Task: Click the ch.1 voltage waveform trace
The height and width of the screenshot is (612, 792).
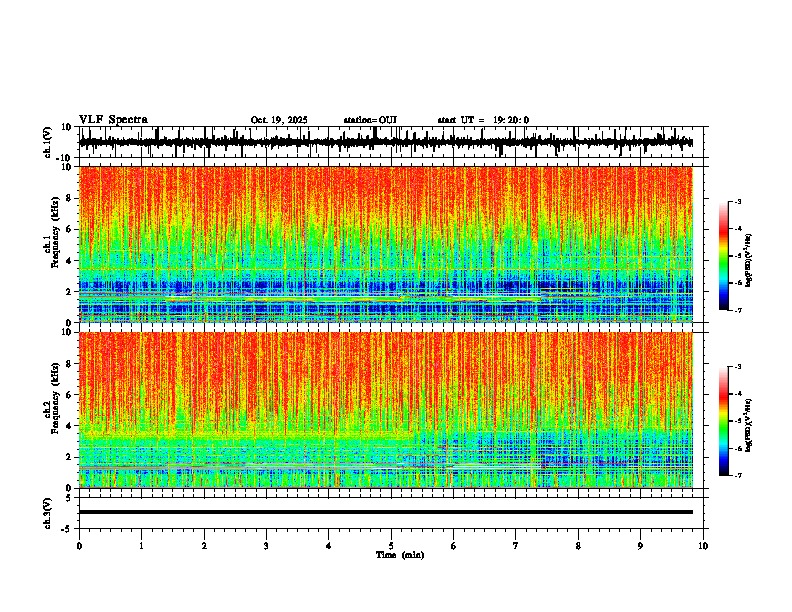Action: [x=386, y=142]
